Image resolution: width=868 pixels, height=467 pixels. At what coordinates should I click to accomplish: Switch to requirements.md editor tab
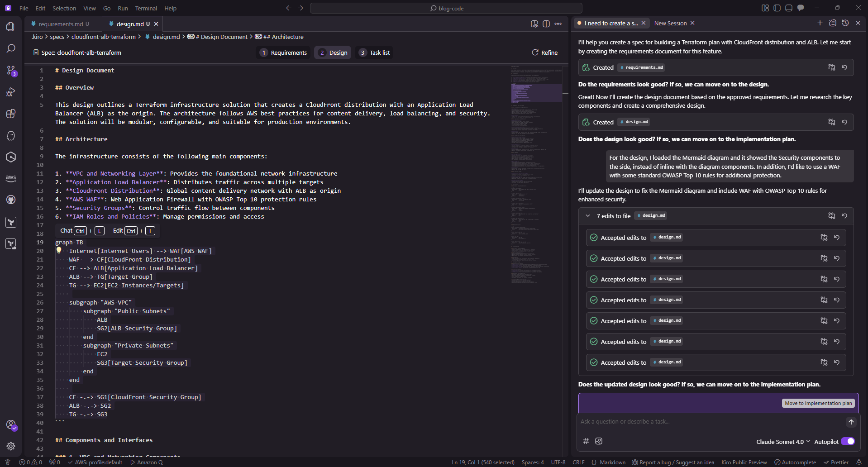coord(63,24)
